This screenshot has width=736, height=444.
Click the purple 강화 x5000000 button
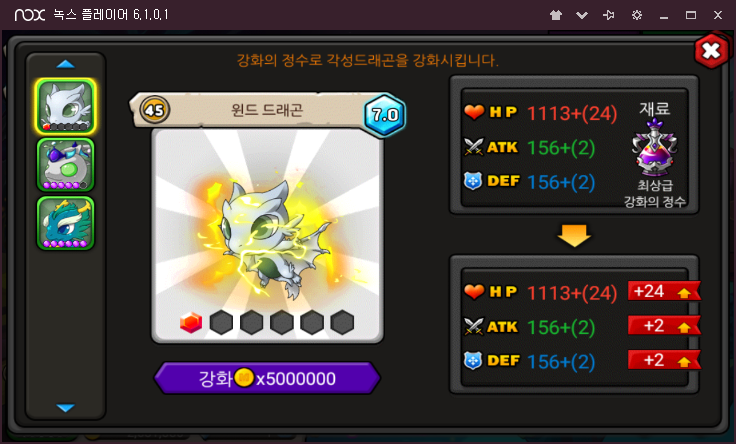click(x=267, y=378)
